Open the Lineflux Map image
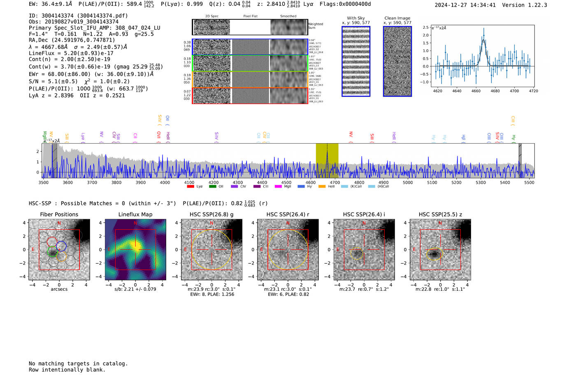 [135, 250]
